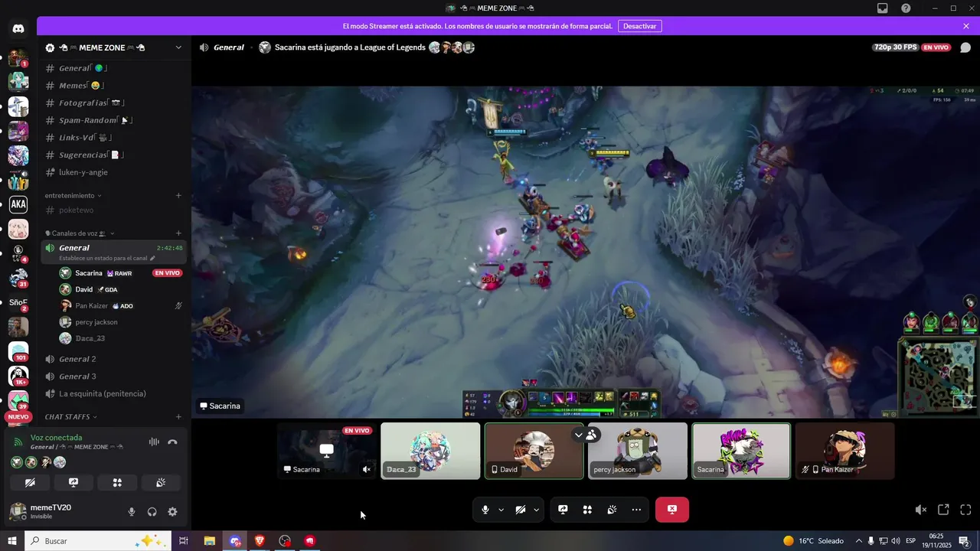Open soundboard in the voice panel
The width and height of the screenshot is (980, 551).
[161, 483]
